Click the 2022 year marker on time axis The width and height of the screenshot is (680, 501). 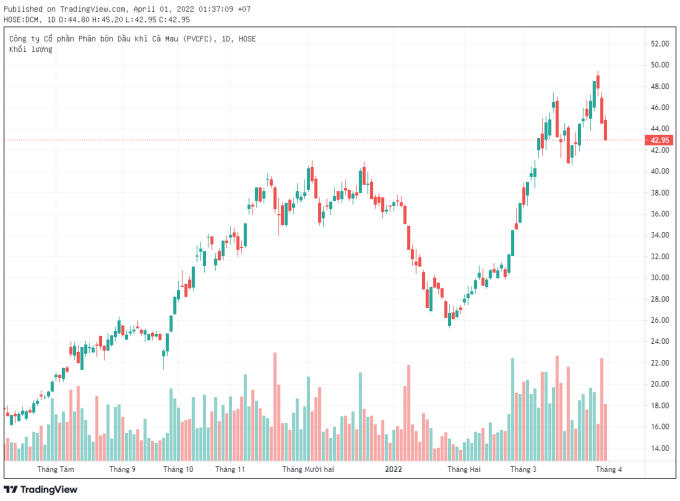(x=393, y=468)
